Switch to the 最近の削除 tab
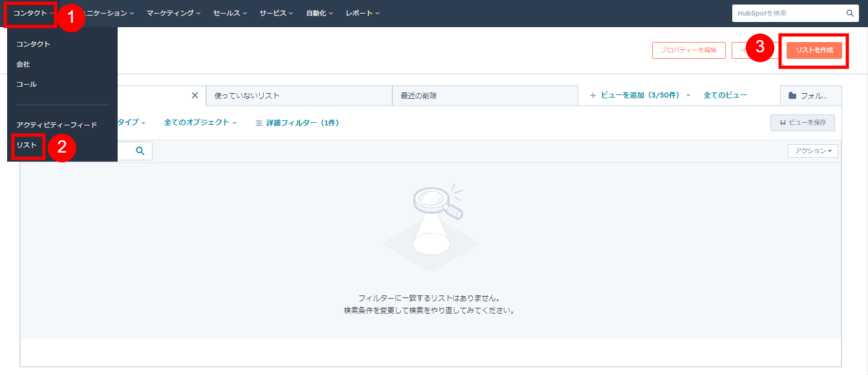Viewport: 868px width, 375px height. (x=485, y=96)
